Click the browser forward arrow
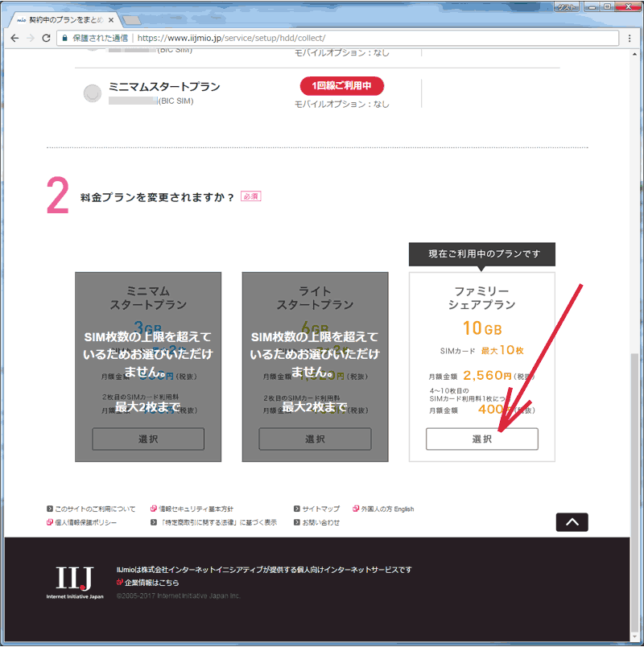Screen dimensions: 644x647 point(31,38)
